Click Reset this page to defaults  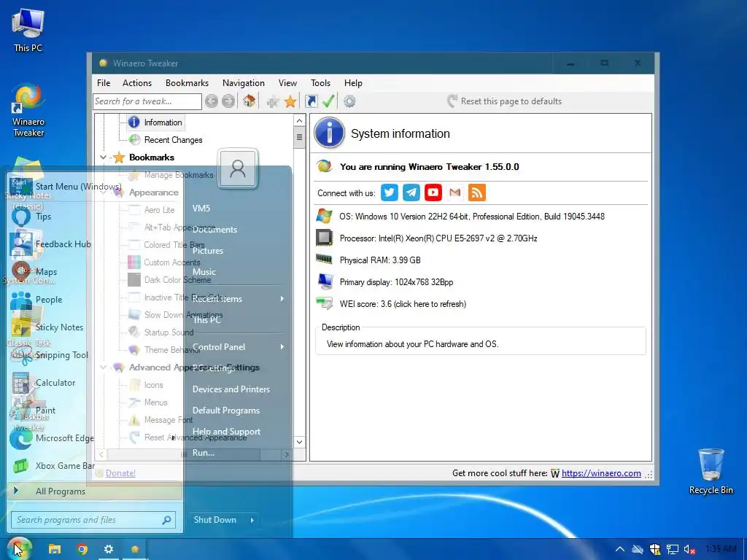click(x=505, y=101)
